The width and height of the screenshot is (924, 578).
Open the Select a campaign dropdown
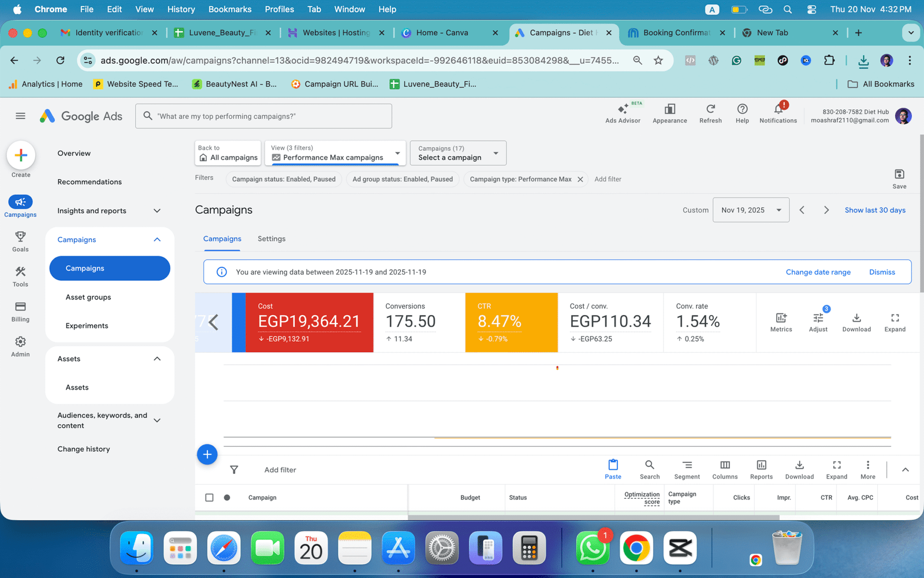click(x=458, y=153)
